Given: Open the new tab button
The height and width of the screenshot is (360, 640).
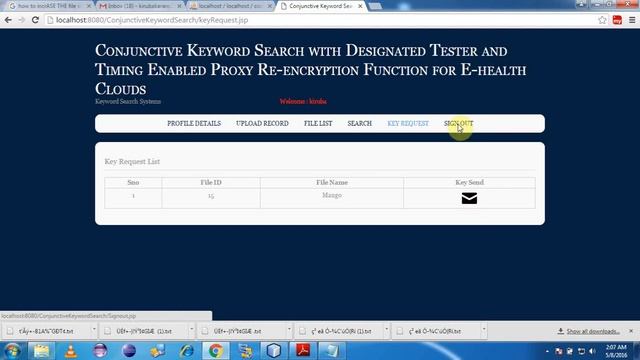Looking at the screenshot, I should coord(375,6).
